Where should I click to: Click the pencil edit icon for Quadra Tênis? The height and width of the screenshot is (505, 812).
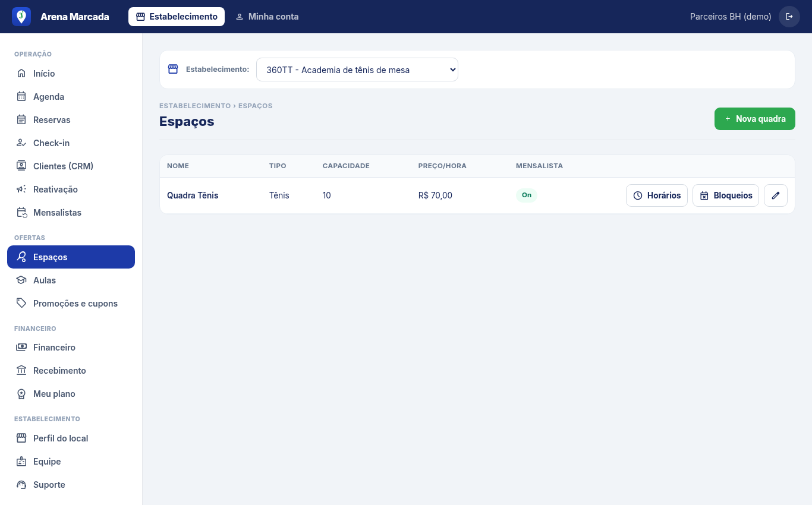point(776,195)
